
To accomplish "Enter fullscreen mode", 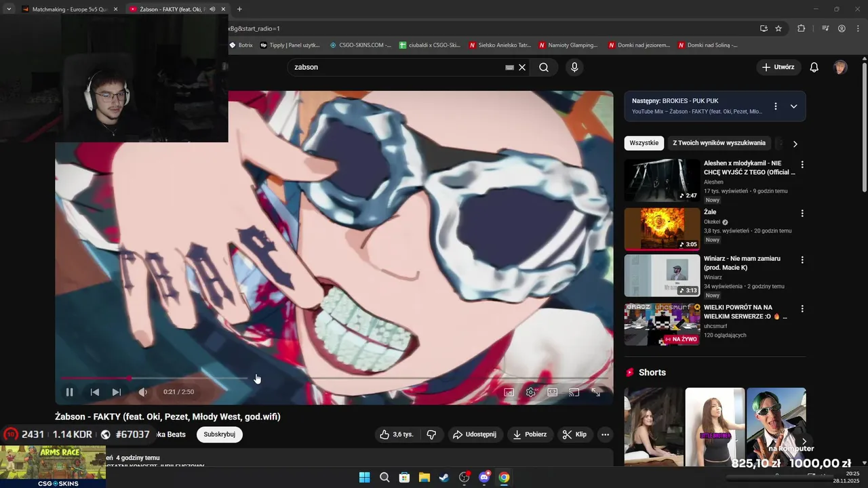I will coord(596,392).
